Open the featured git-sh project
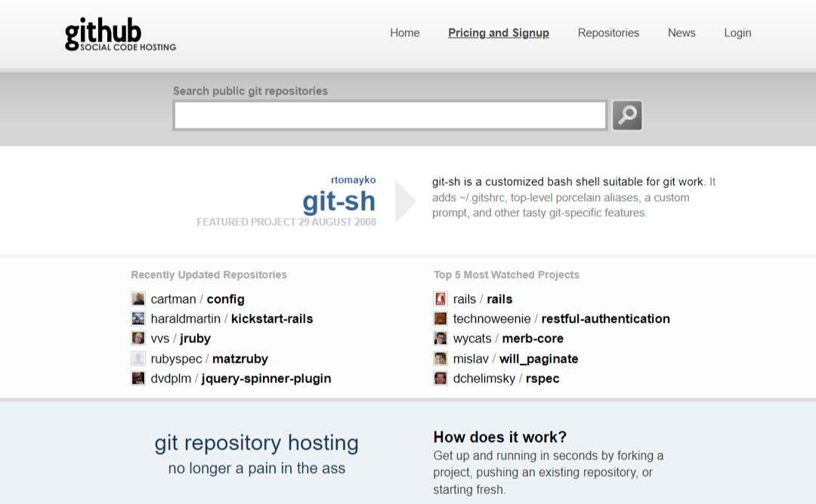The height and width of the screenshot is (504, 816). (338, 201)
